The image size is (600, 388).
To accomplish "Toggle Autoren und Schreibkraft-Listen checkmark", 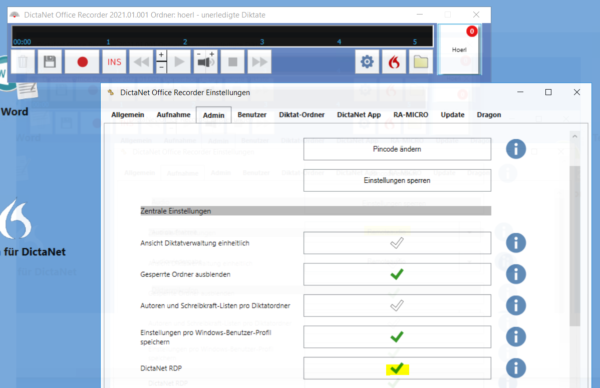I will pyautogui.click(x=397, y=305).
